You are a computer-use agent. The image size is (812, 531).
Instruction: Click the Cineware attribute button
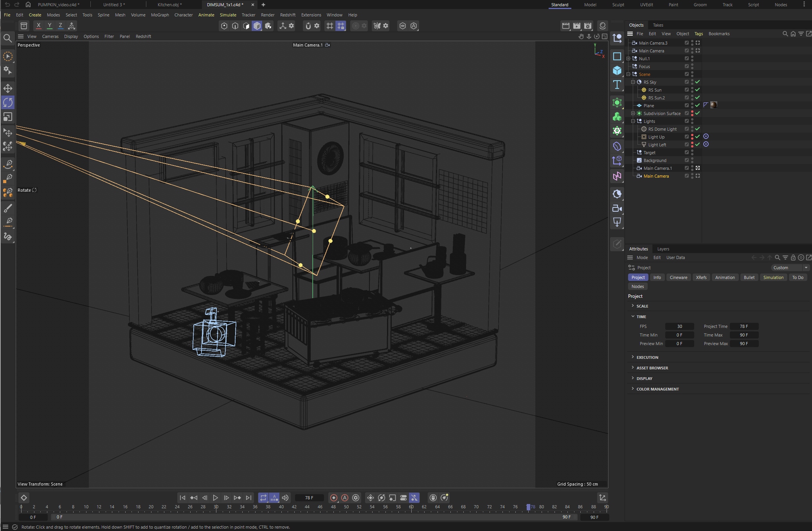pos(678,277)
